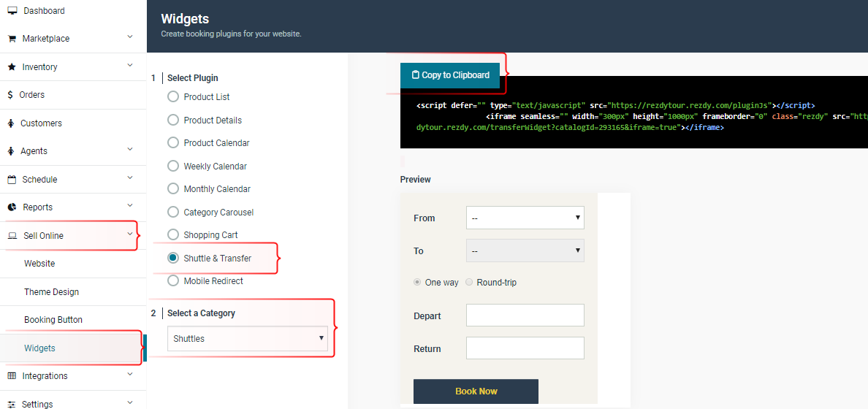868x409 pixels.
Task: Click the Customers person icon
Action: (11, 123)
